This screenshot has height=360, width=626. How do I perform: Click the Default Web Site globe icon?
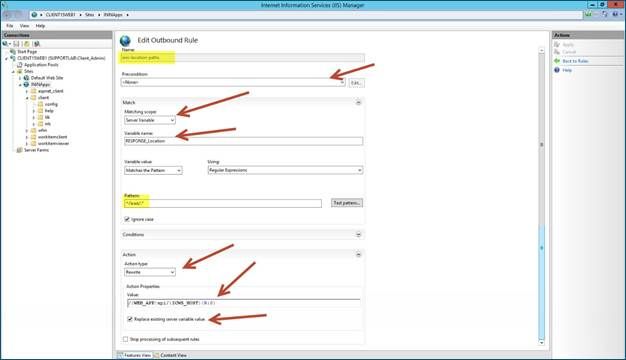[26, 78]
